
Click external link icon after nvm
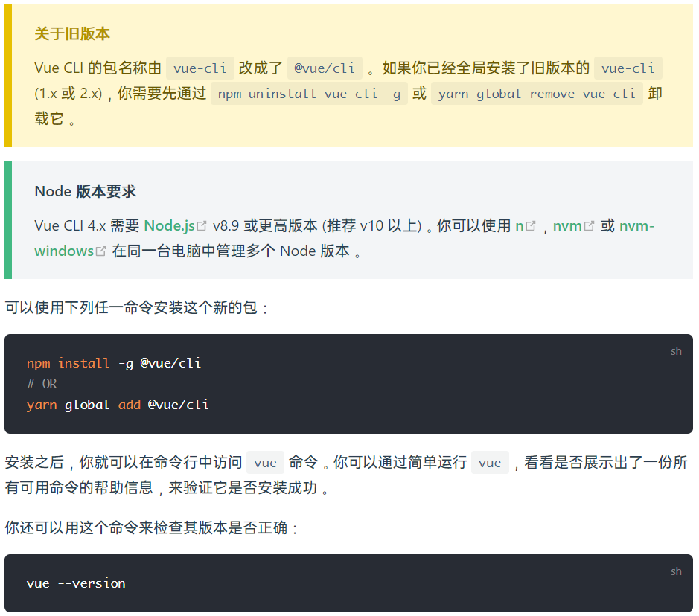coord(589,226)
